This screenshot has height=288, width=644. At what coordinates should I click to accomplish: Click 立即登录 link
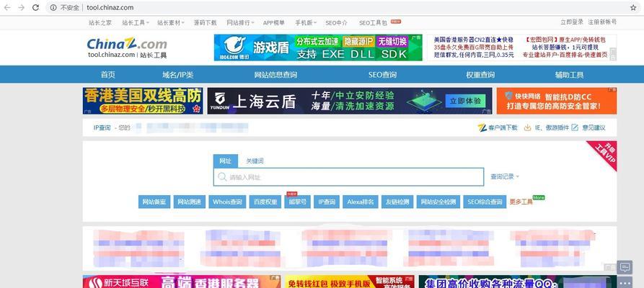572,22
